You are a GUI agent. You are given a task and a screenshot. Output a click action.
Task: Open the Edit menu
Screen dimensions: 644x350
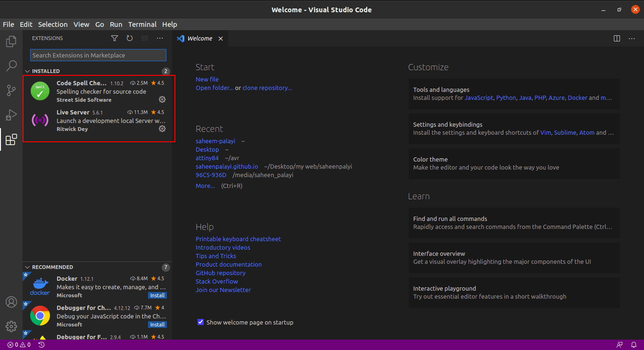26,24
